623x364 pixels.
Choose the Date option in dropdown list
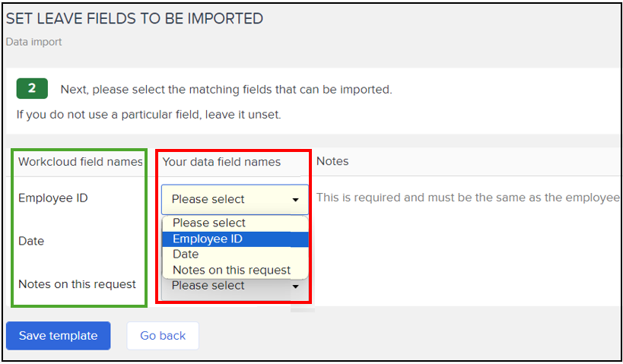[x=235, y=254]
